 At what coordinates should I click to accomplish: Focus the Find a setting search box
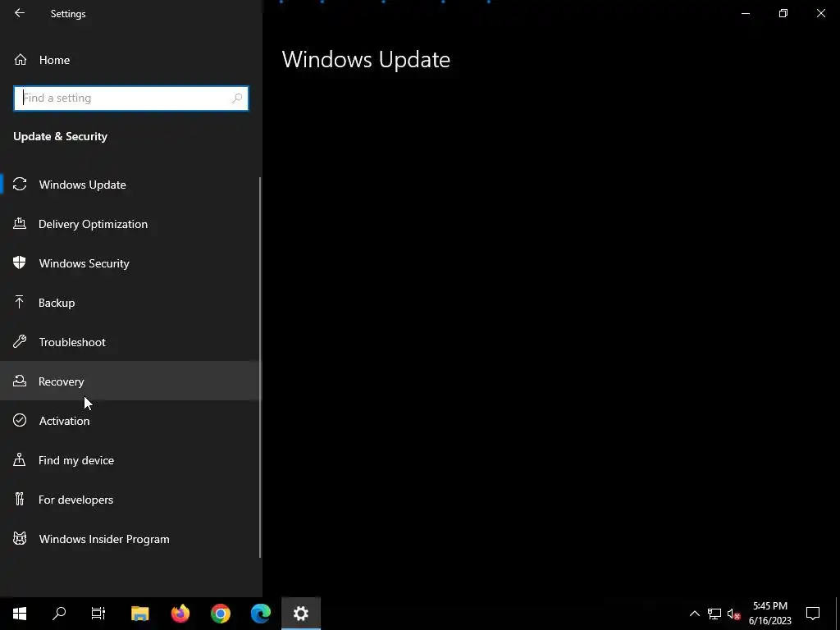point(130,98)
